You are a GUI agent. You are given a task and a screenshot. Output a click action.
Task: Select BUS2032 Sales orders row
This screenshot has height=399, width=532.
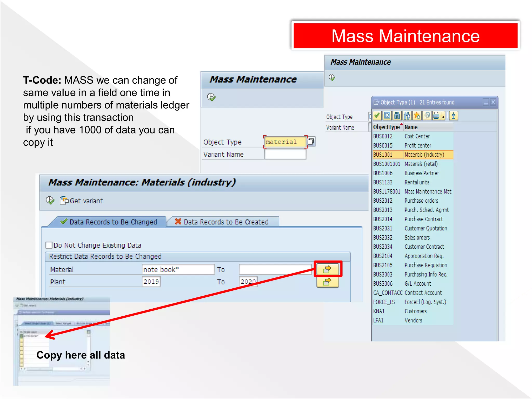(x=413, y=237)
